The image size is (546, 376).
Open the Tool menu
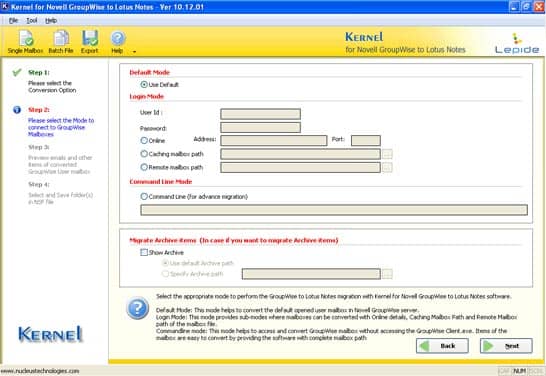(x=32, y=21)
